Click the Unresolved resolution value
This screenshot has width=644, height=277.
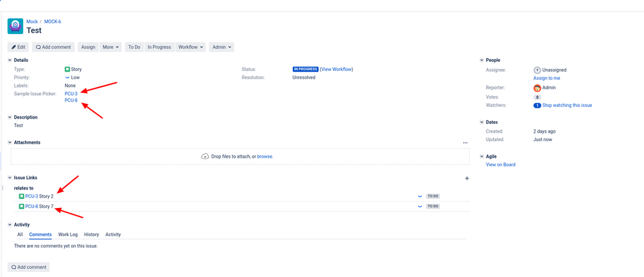[304, 77]
